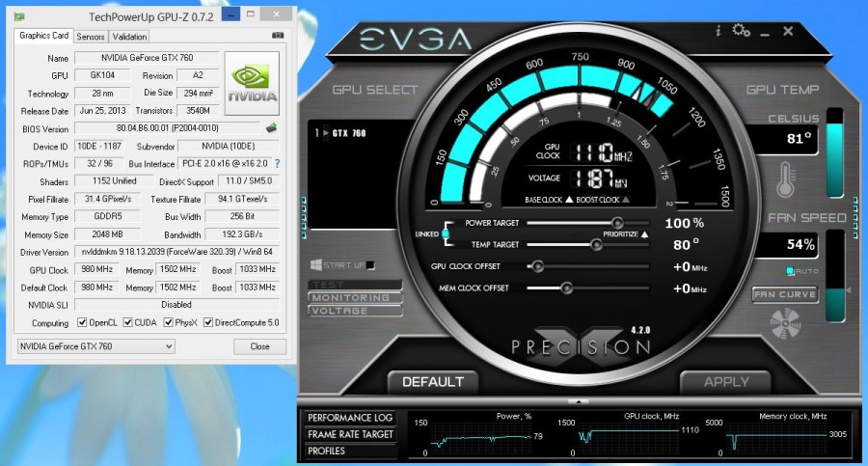Expand the bottom monitoring panel arrow
868x466 pixels.
(578, 400)
